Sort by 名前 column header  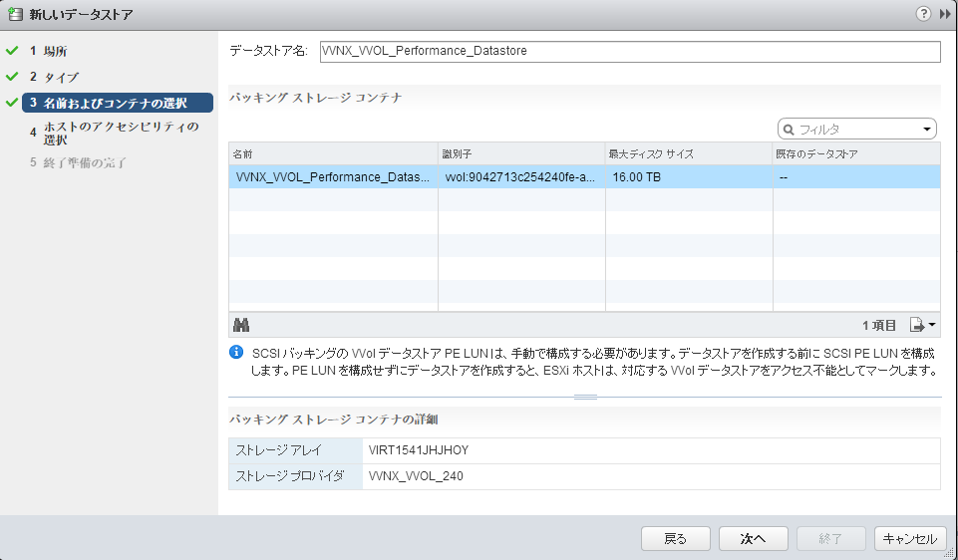click(x=334, y=153)
